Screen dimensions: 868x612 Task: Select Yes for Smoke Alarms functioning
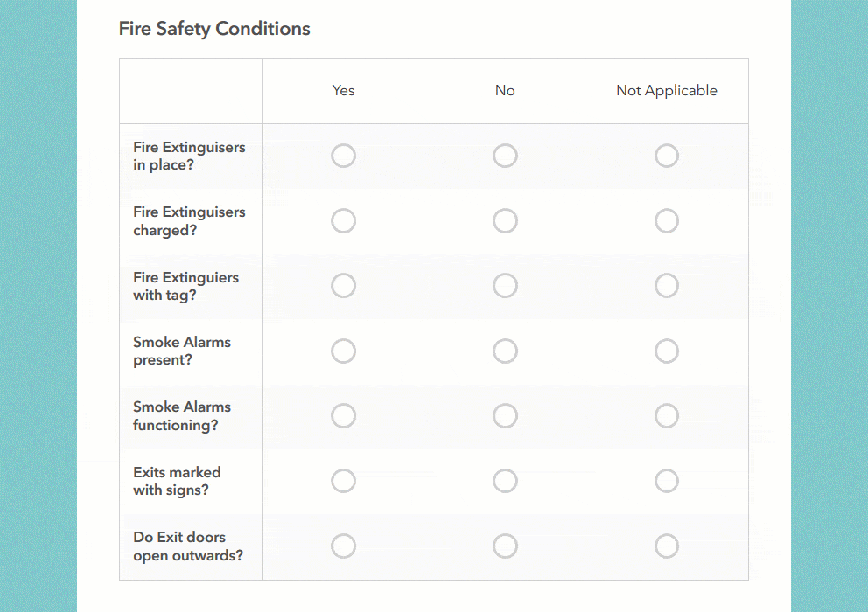point(343,415)
